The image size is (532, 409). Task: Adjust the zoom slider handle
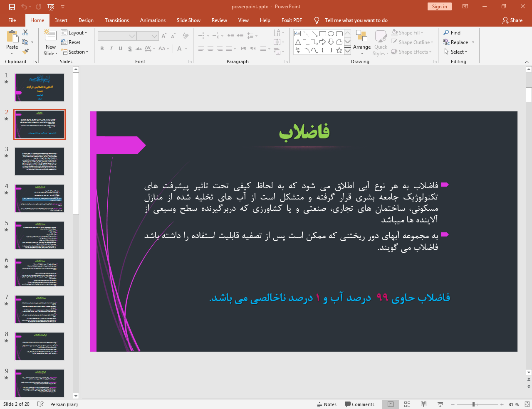[473, 404]
